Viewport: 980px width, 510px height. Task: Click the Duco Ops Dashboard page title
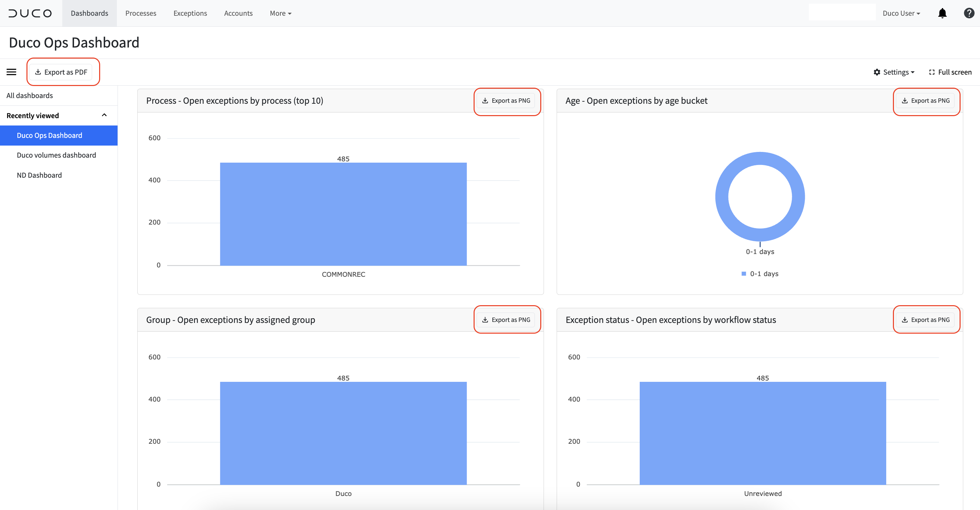point(74,42)
